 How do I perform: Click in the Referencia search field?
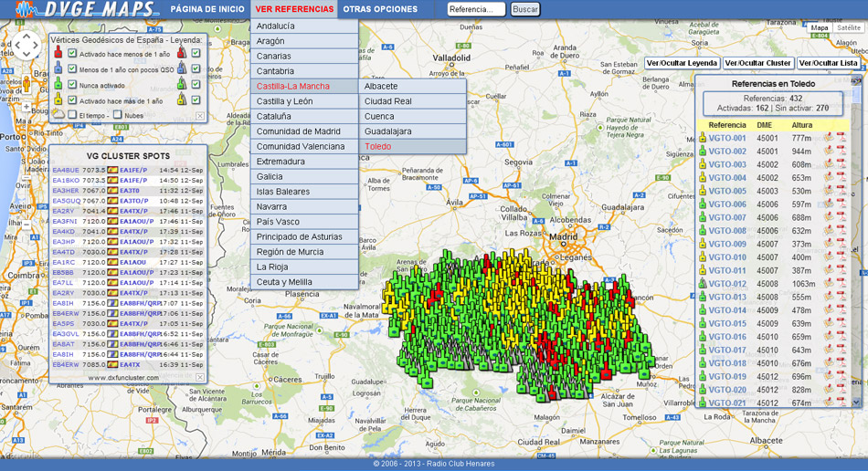click(476, 9)
